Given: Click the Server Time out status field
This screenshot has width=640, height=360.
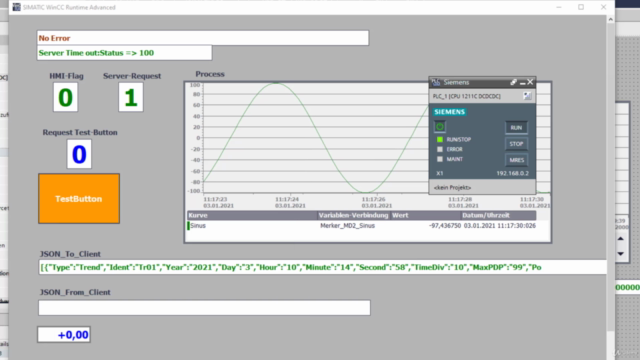Looking at the screenshot, I should (124, 53).
